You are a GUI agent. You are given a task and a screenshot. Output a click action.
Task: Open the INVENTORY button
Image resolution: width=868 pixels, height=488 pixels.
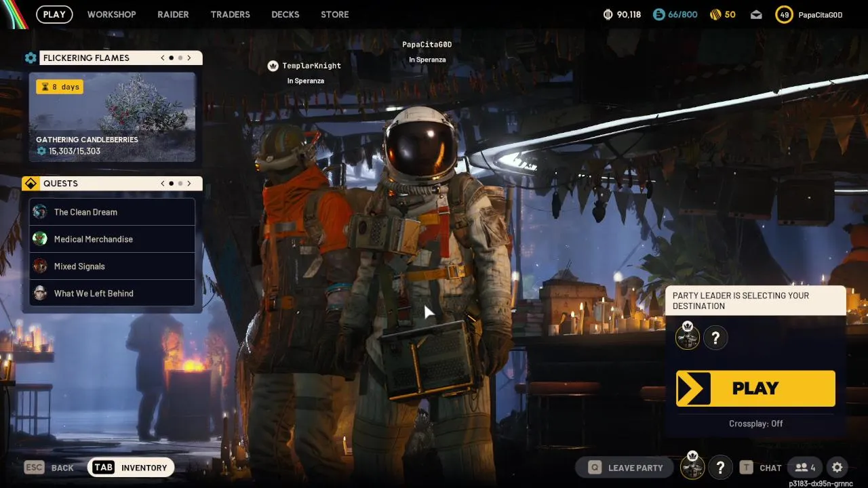pyautogui.click(x=131, y=468)
